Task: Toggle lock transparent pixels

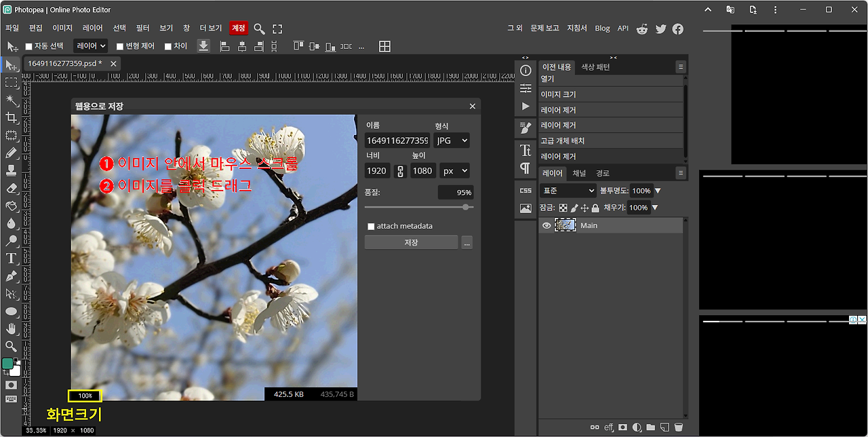Action: point(563,208)
